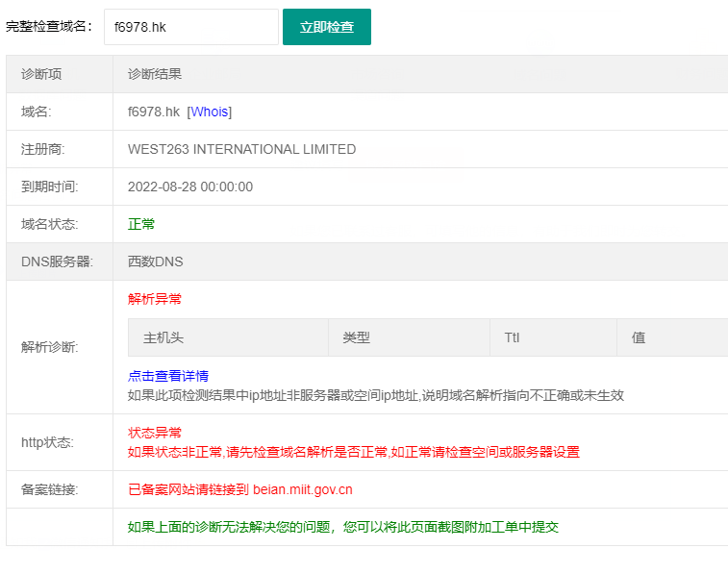Select the 诊断项 header cell
The height and width of the screenshot is (573, 728).
pyautogui.click(x=60, y=74)
